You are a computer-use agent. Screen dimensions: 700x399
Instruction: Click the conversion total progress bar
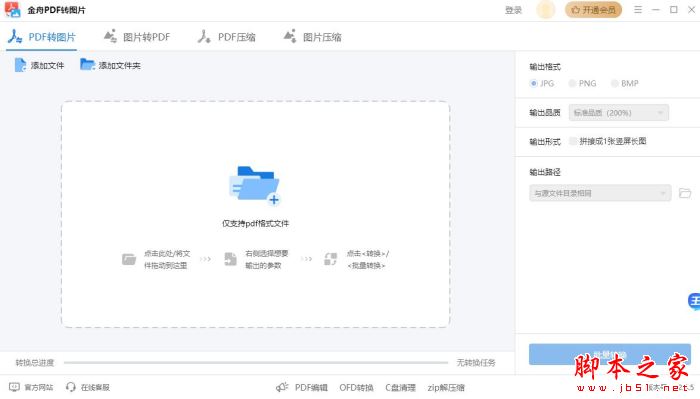tap(256, 362)
